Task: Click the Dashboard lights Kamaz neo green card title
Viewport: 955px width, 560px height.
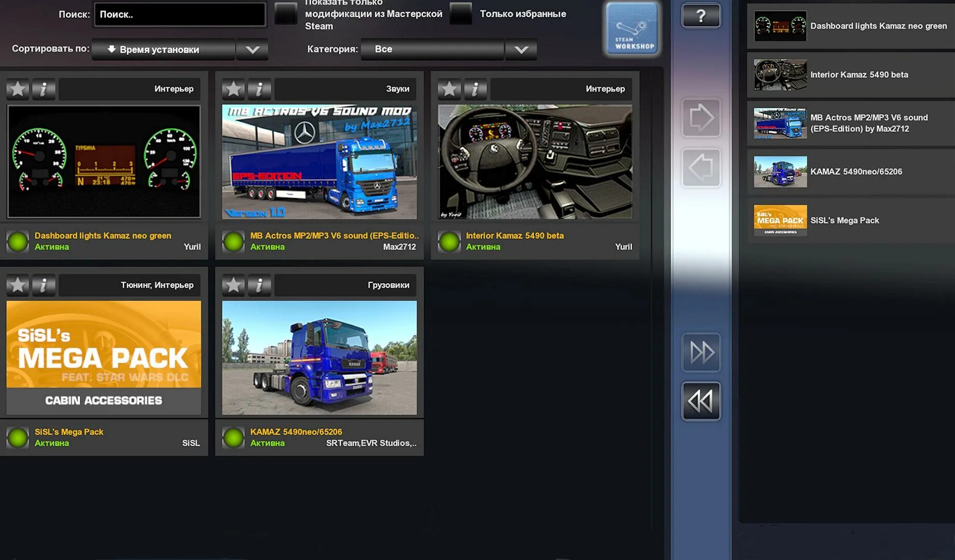Action: 103,235
